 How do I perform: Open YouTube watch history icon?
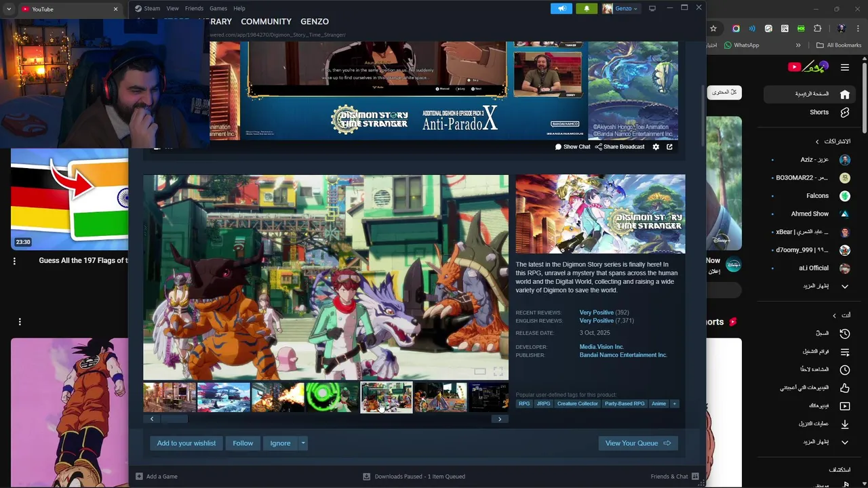point(845,333)
